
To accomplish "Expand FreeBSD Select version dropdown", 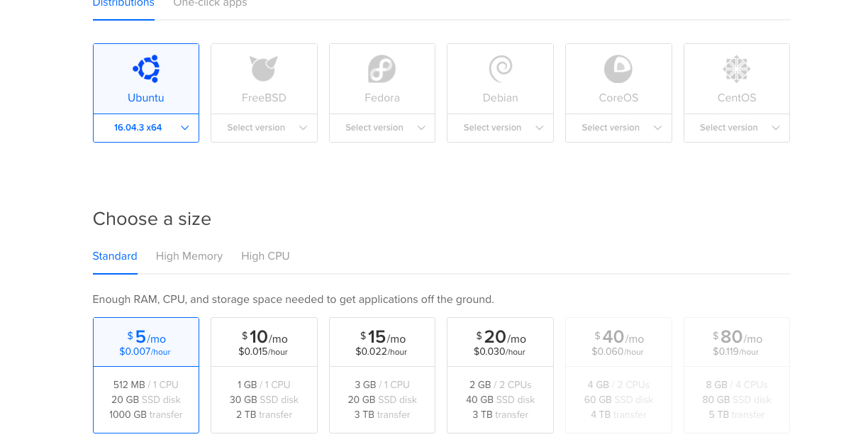I will coord(264,128).
